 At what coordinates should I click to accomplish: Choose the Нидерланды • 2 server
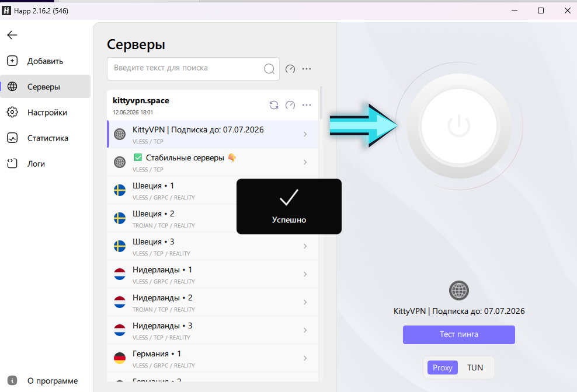coord(213,302)
